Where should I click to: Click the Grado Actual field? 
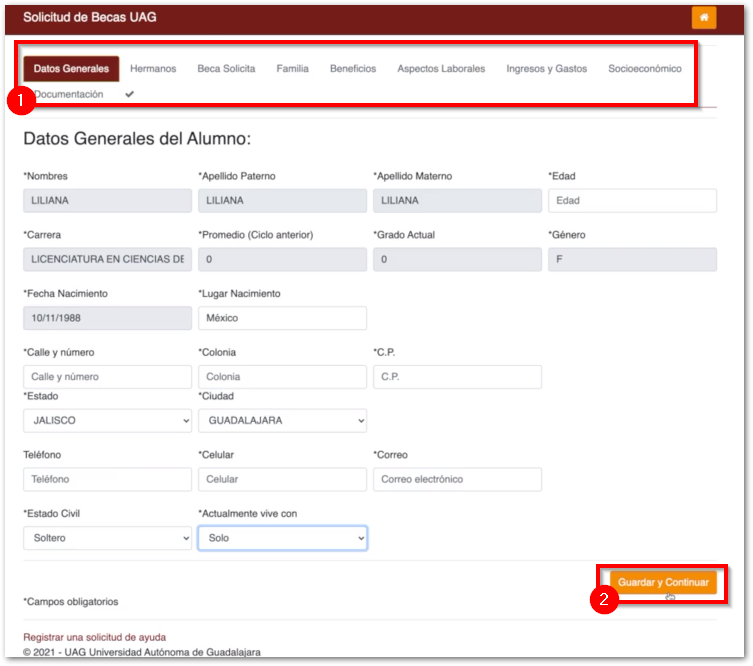tap(458, 259)
